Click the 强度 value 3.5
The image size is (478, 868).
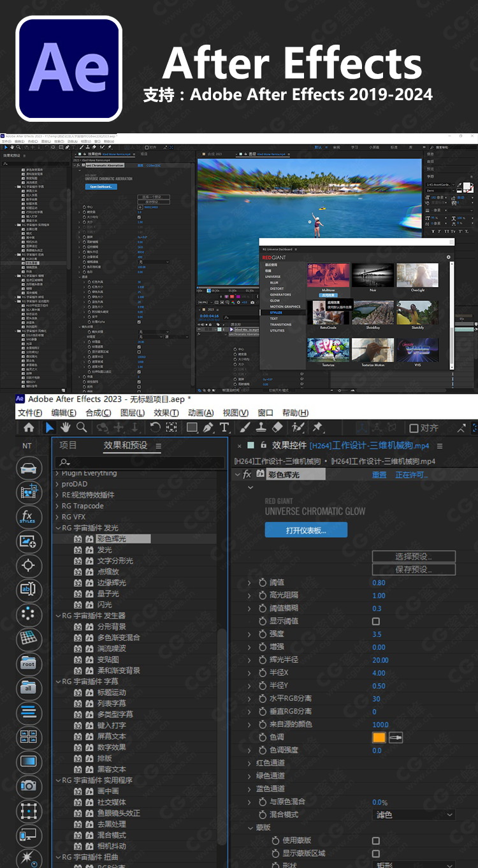[x=377, y=634]
